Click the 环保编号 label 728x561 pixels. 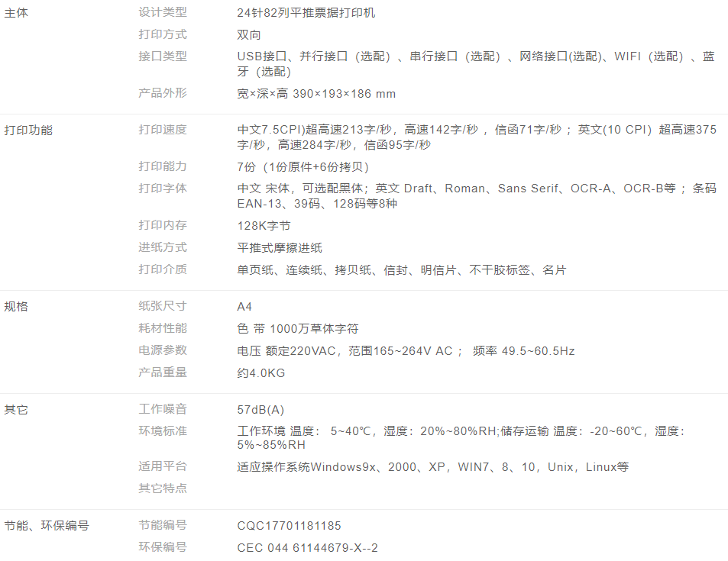162,547
